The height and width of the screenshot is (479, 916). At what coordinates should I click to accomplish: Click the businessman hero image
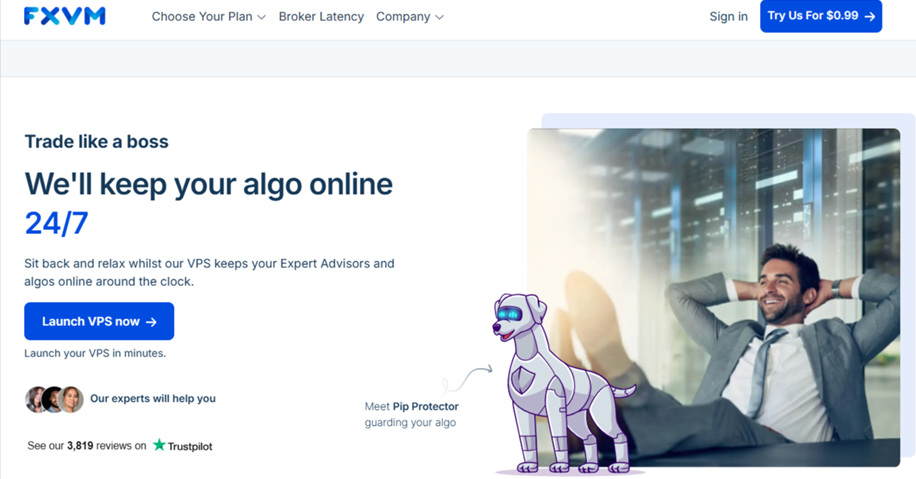pyautogui.click(x=713, y=297)
